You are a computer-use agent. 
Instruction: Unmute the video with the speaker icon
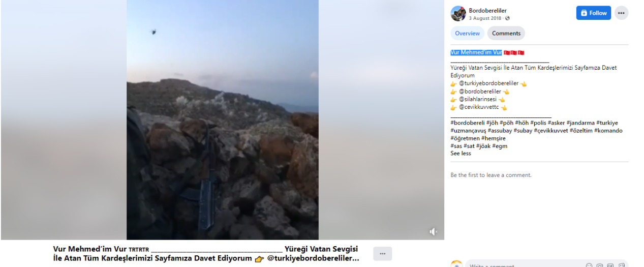pos(433,232)
